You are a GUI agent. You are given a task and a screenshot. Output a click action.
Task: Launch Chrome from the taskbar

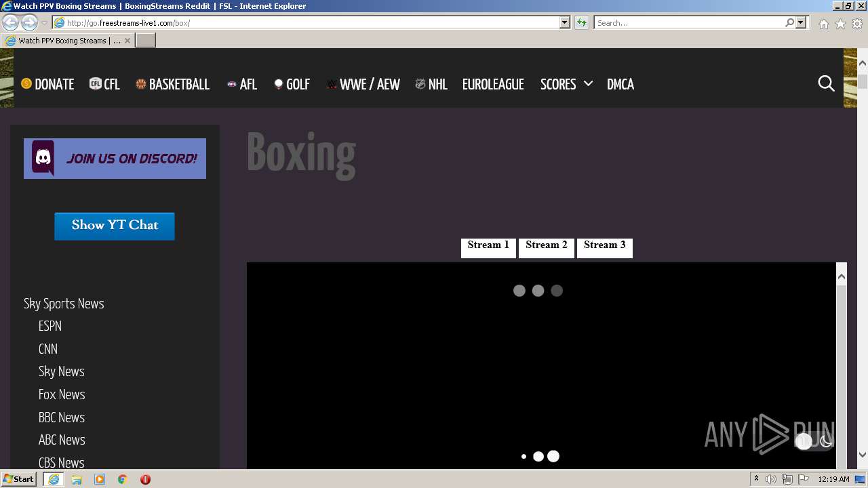pyautogui.click(x=123, y=479)
